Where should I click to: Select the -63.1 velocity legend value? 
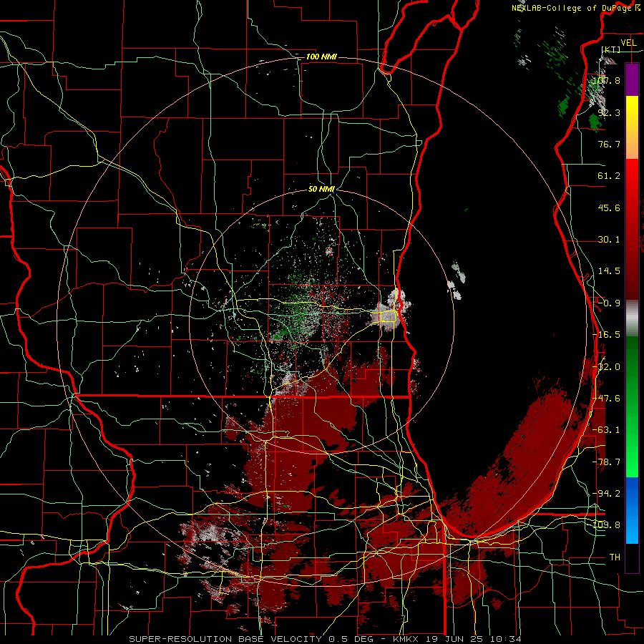pos(606,430)
